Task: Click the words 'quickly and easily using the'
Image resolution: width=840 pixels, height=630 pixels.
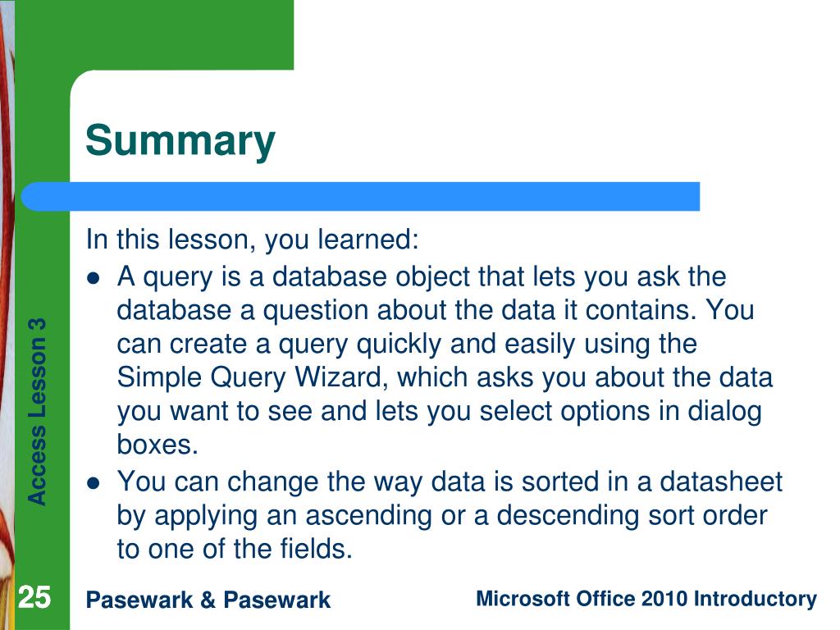Action: pos(527,345)
